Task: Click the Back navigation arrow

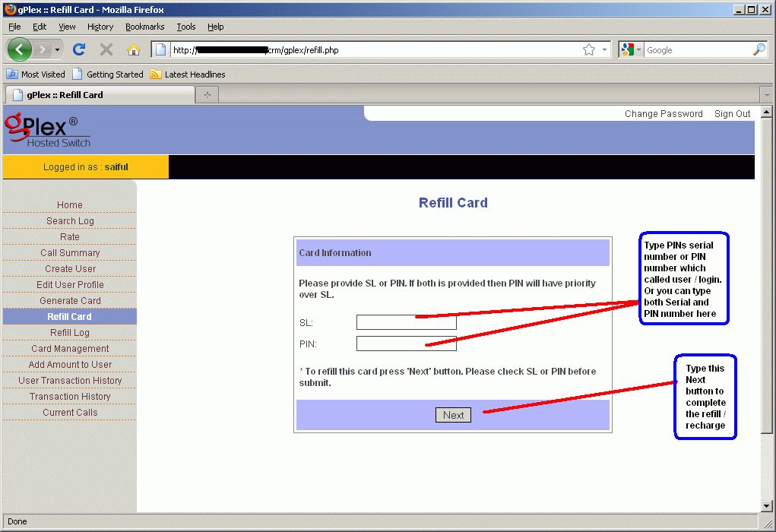Action: 19,49
